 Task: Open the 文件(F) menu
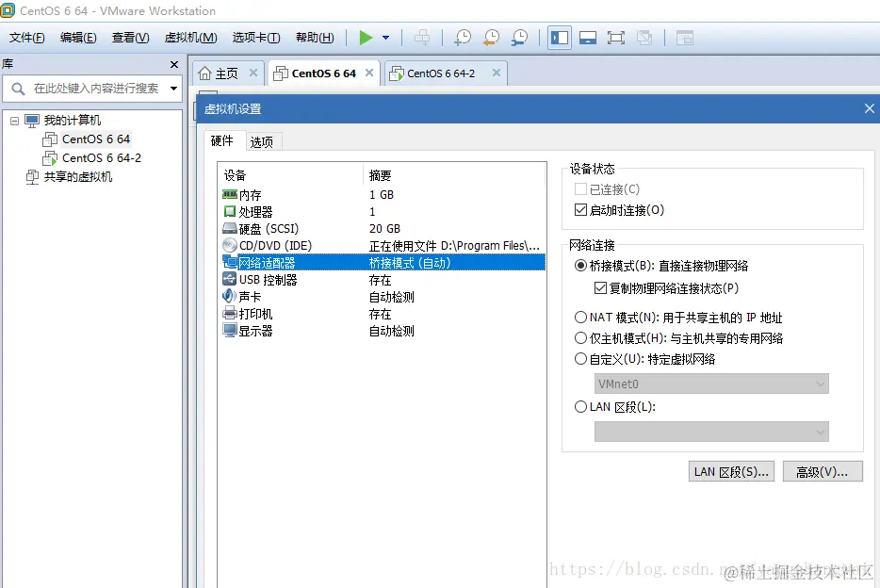coord(27,38)
